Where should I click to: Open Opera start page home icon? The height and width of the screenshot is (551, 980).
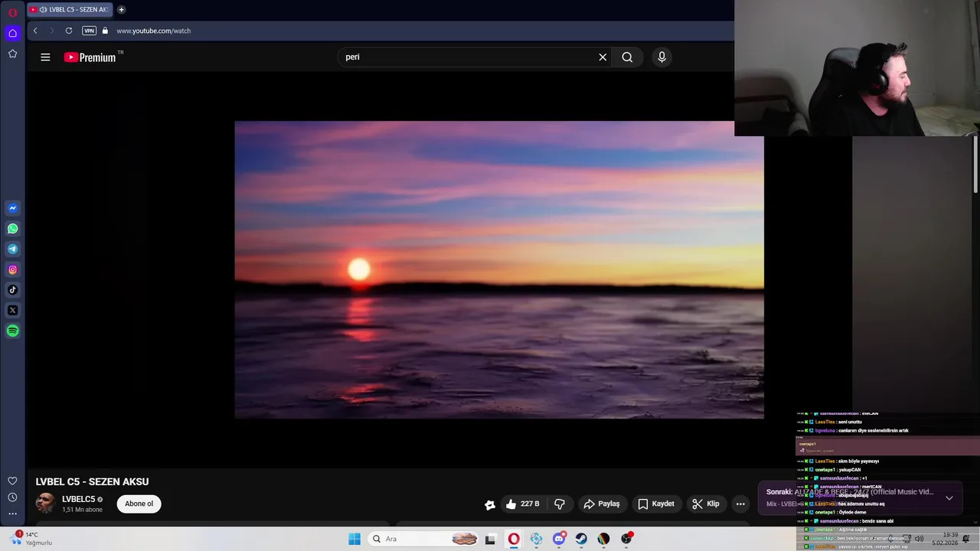[12, 32]
